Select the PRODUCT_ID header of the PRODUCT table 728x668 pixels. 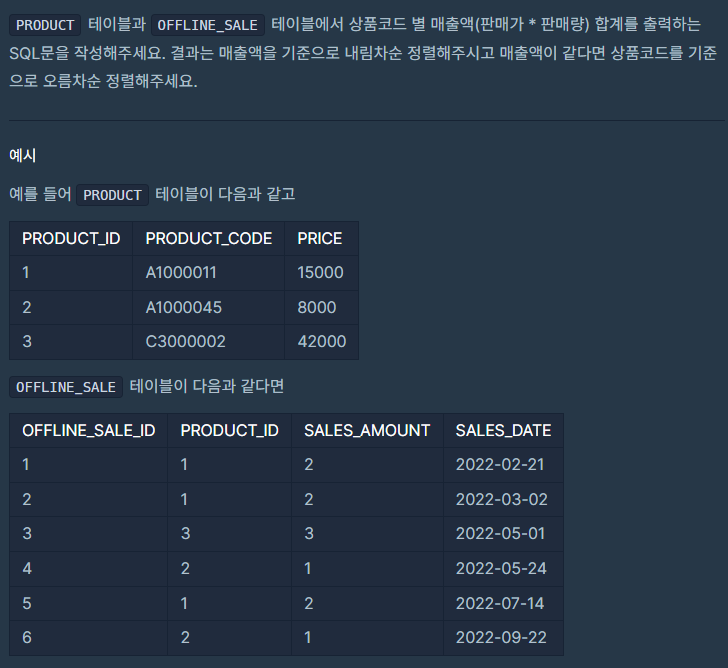pyautogui.click(x=71, y=239)
